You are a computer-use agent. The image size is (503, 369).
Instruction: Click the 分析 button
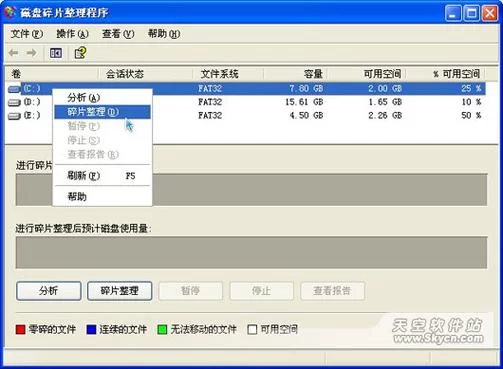tap(49, 291)
